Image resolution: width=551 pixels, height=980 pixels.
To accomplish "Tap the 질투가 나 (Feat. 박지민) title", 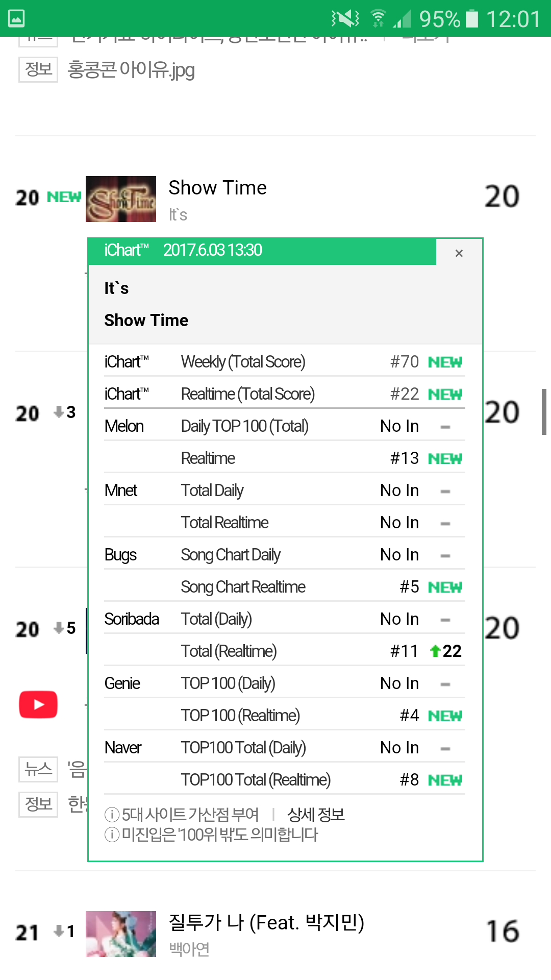I will (266, 922).
